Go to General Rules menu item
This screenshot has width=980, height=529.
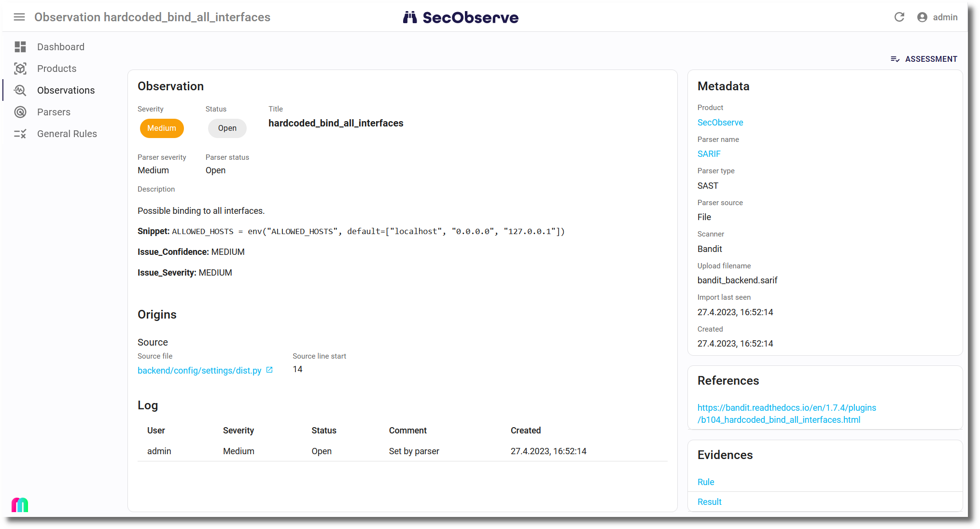(x=67, y=134)
